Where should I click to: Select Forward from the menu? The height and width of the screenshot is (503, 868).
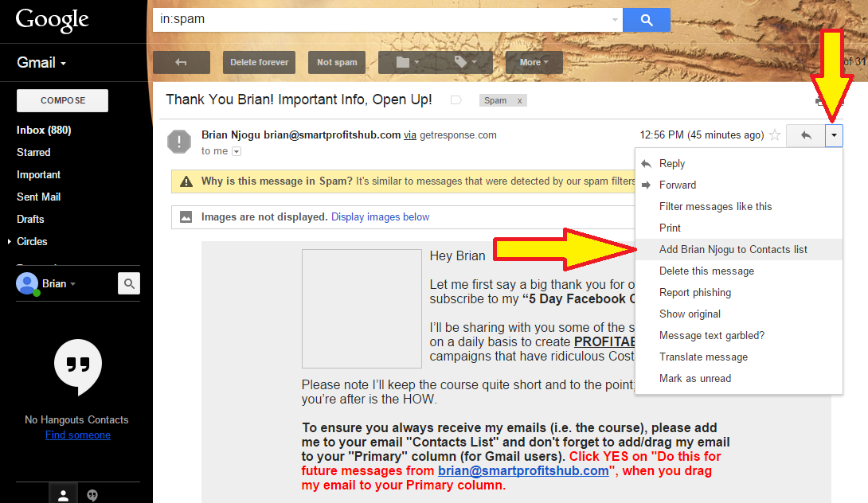(739, 185)
